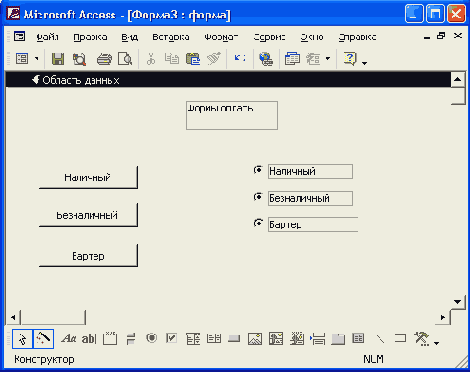The width and height of the screenshot is (470, 372).
Task: Open the View mode dropdown arrow
Action: pyautogui.click(x=37, y=59)
